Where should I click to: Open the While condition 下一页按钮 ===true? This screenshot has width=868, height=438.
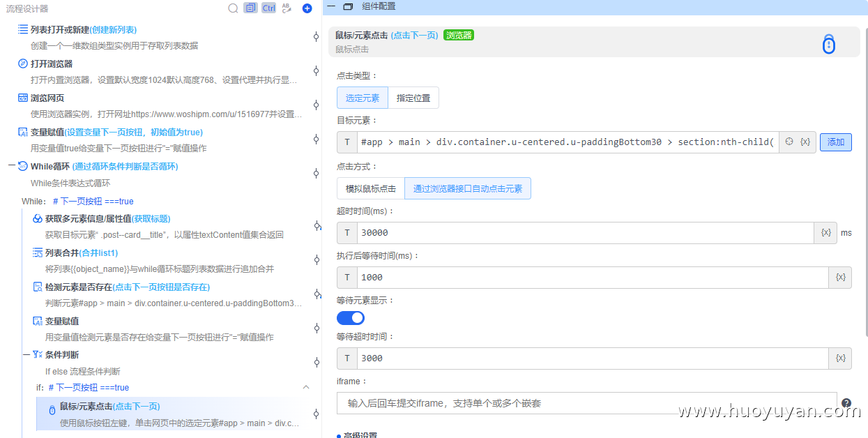93,201
